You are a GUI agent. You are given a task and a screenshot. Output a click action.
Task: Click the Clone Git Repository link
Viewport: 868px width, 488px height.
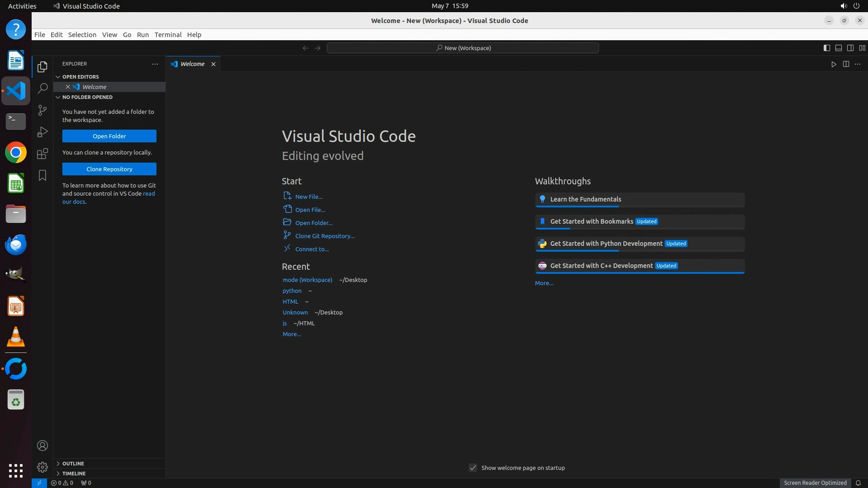pos(325,236)
